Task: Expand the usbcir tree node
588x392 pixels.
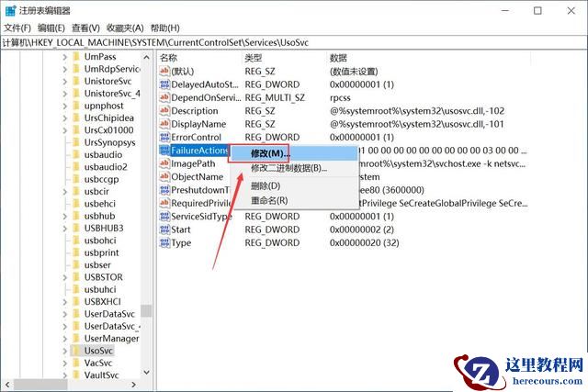Action: point(65,192)
